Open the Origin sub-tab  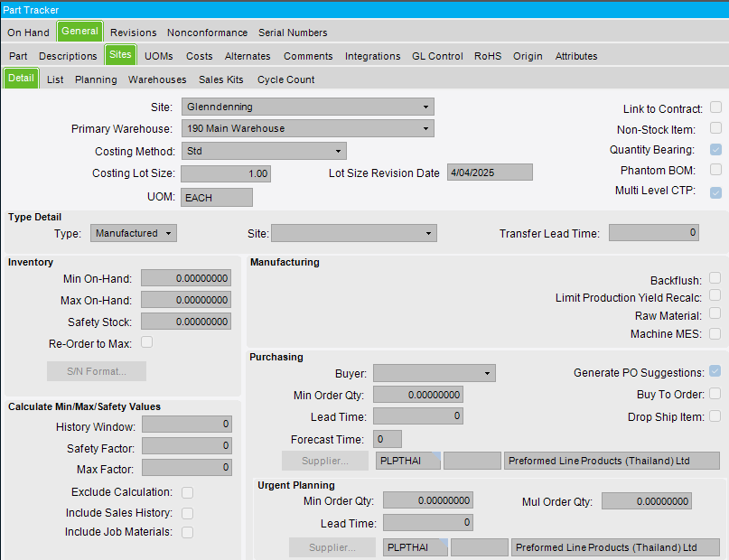[528, 56]
